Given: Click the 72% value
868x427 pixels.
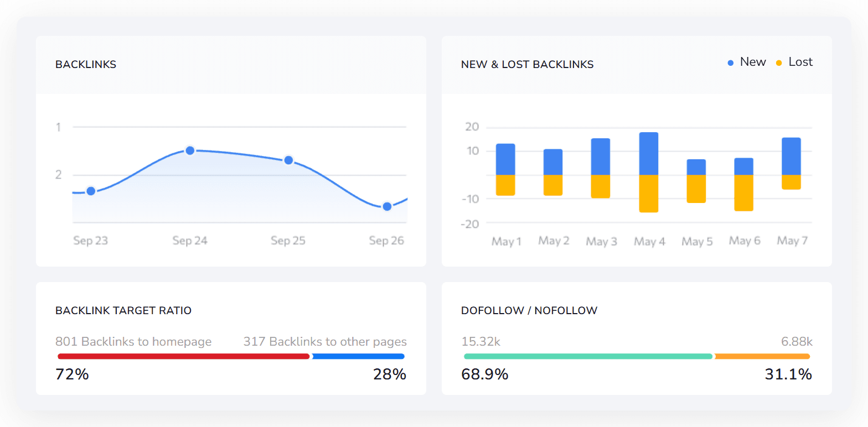Looking at the screenshot, I should (x=72, y=374).
